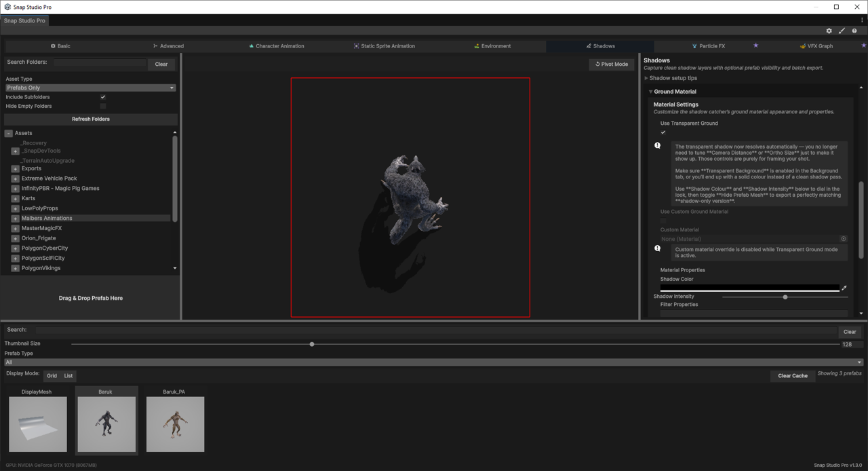Viewport: 868px width, 471px height.
Task: Select the Static Sprite Animation tab
Action: coord(384,46)
